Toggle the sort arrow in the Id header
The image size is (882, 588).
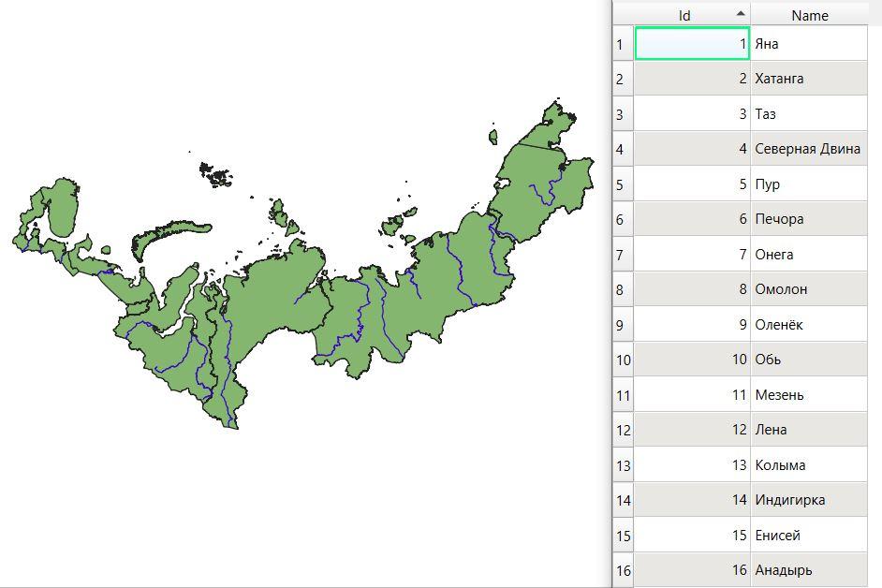(741, 14)
